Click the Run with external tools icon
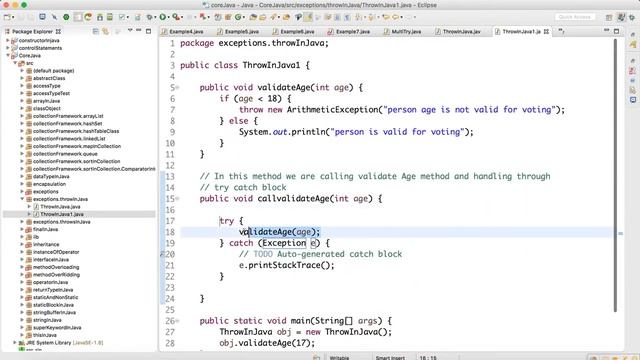The height and width of the screenshot is (360, 640). click(x=176, y=17)
